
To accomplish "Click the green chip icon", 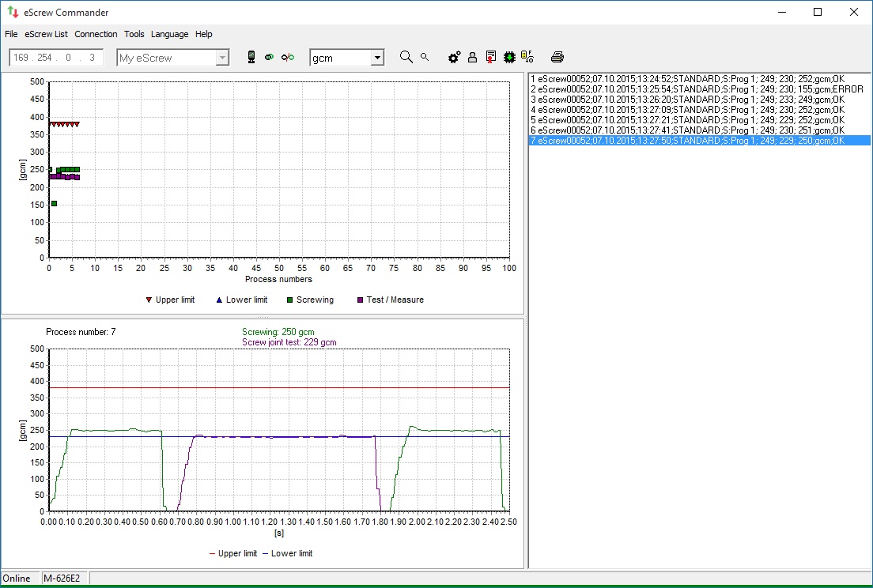I will coord(509,57).
